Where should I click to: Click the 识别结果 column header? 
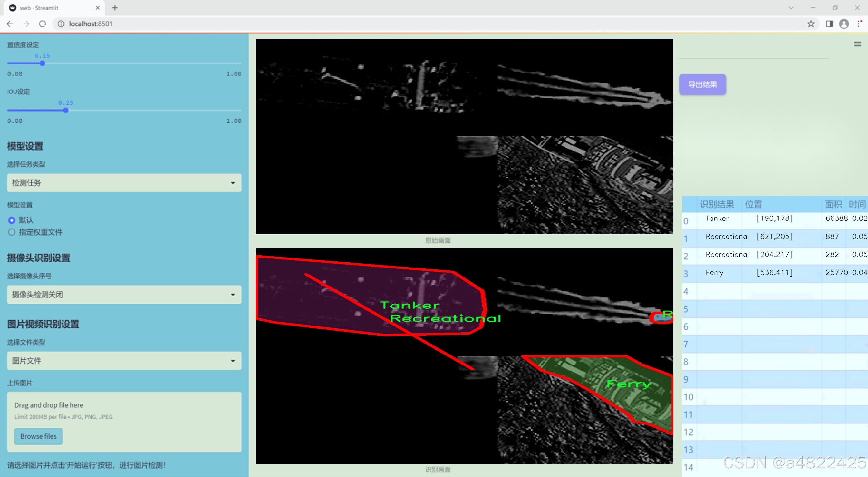(716, 204)
